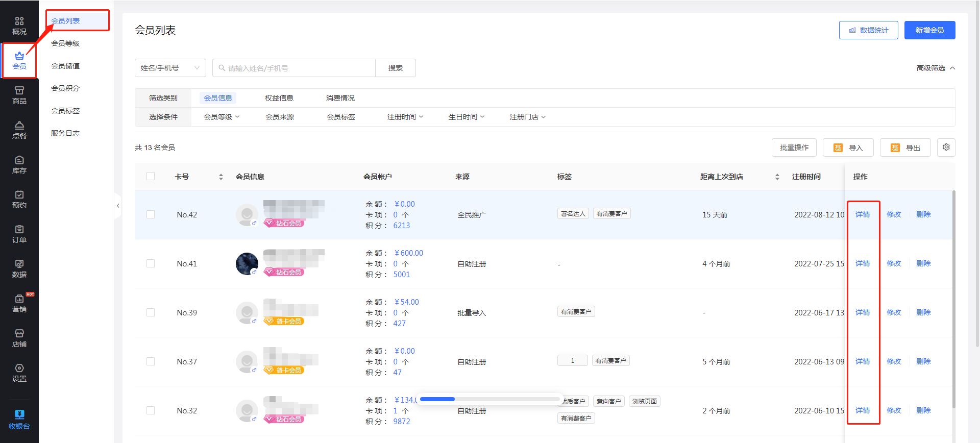Screen dimensions: 980x443
Task: Expand the 注册门店 filter dropdown
Action: [528, 117]
